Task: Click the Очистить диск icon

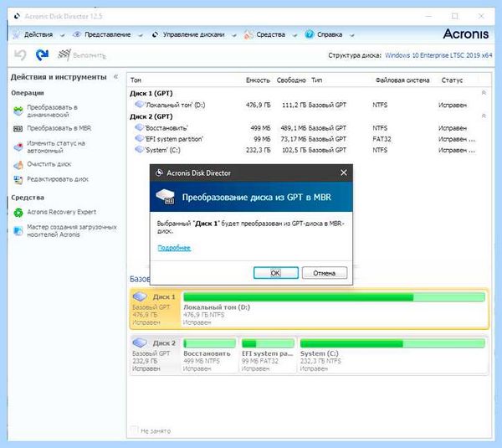Action: pos(18,165)
